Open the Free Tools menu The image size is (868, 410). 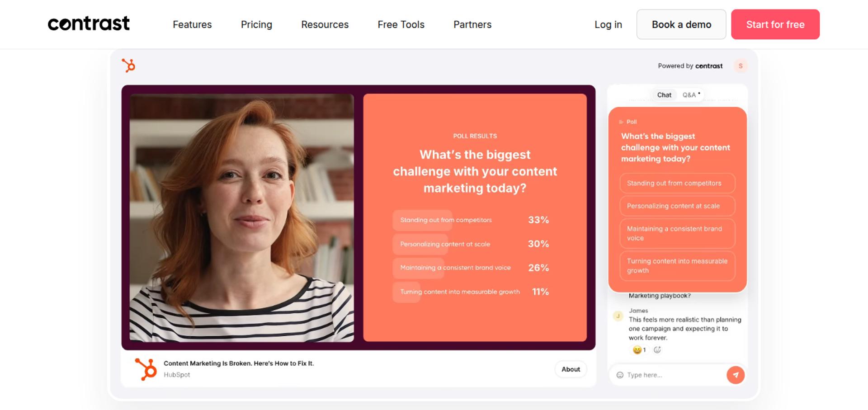point(401,24)
